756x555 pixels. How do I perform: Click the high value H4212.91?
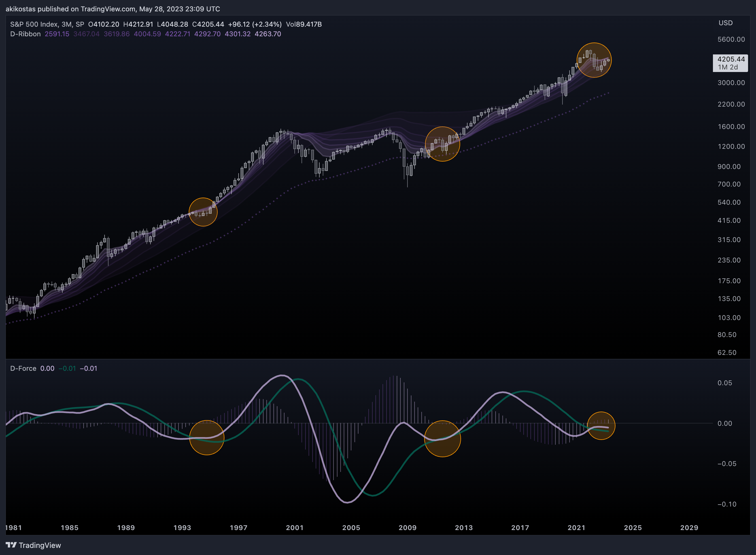click(138, 24)
